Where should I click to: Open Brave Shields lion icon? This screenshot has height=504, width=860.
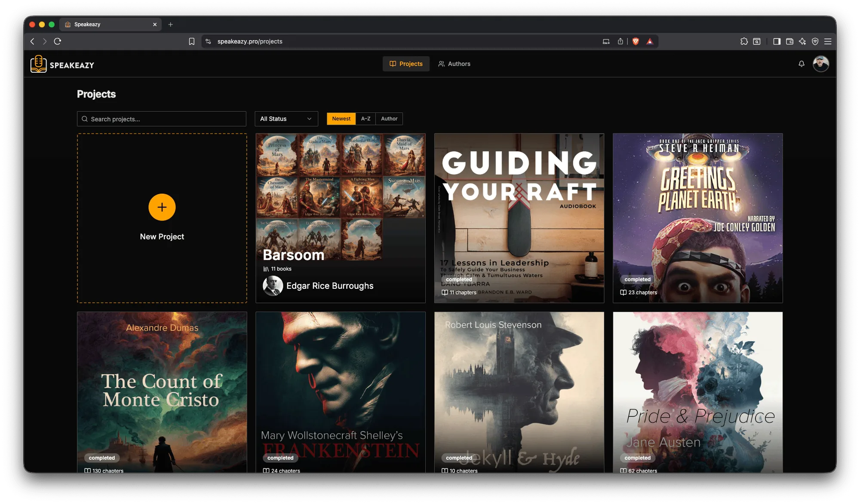click(636, 41)
